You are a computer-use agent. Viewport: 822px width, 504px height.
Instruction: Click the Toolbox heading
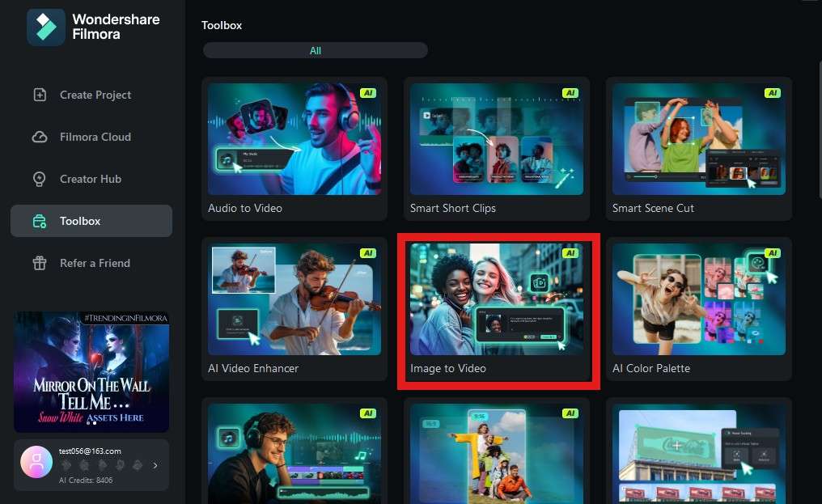[222, 25]
